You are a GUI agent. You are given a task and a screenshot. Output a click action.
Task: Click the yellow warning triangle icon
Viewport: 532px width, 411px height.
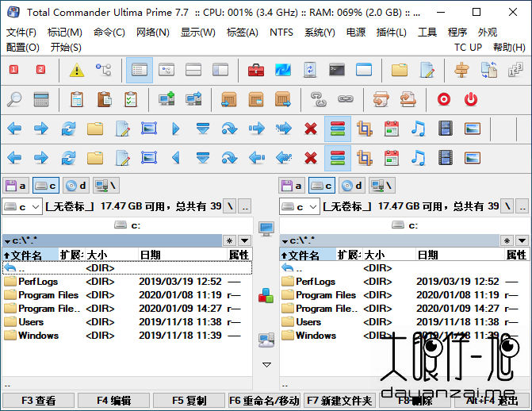point(77,71)
